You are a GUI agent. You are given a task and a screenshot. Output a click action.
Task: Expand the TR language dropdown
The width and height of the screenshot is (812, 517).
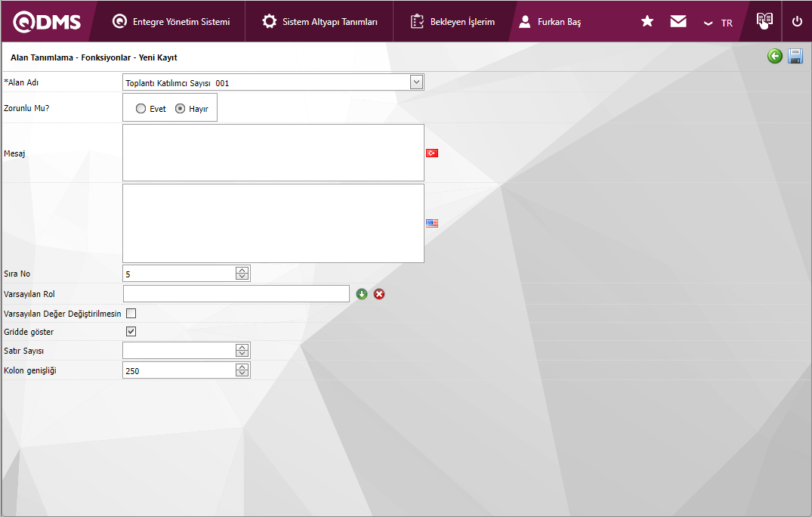[x=718, y=23]
